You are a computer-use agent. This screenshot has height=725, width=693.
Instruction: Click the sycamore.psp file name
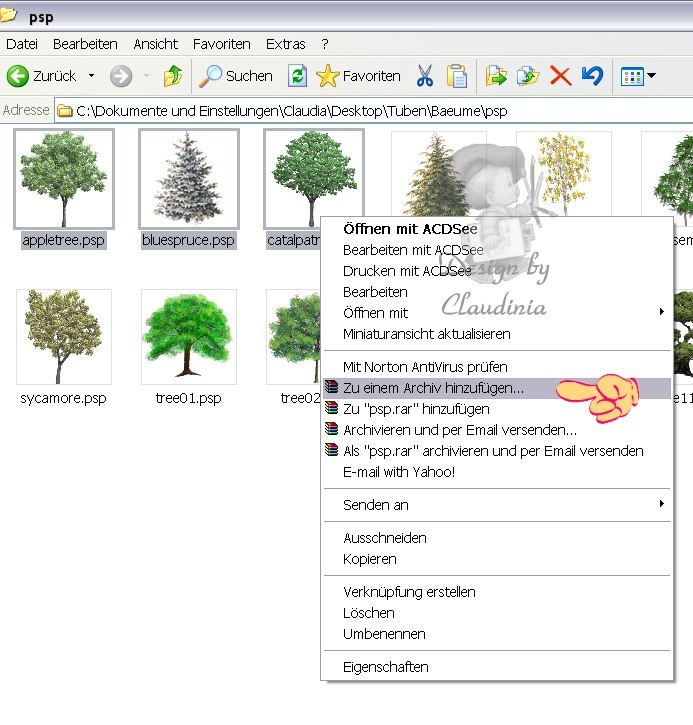[64, 398]
